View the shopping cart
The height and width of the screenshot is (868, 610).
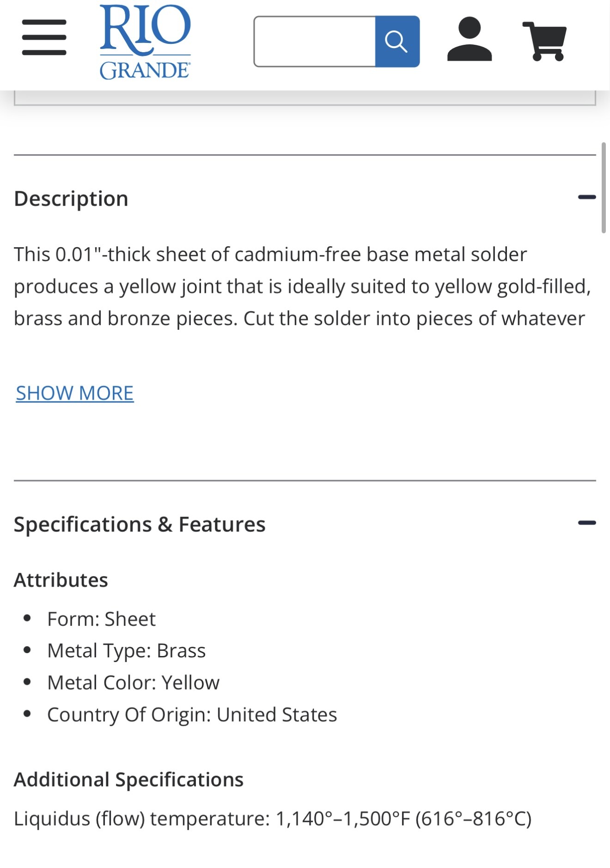[x=545, y=41]
